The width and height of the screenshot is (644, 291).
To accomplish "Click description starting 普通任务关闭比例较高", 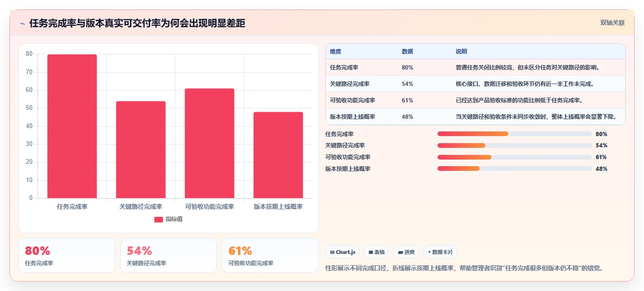I will pyautogui.click(x=528, y=68).
